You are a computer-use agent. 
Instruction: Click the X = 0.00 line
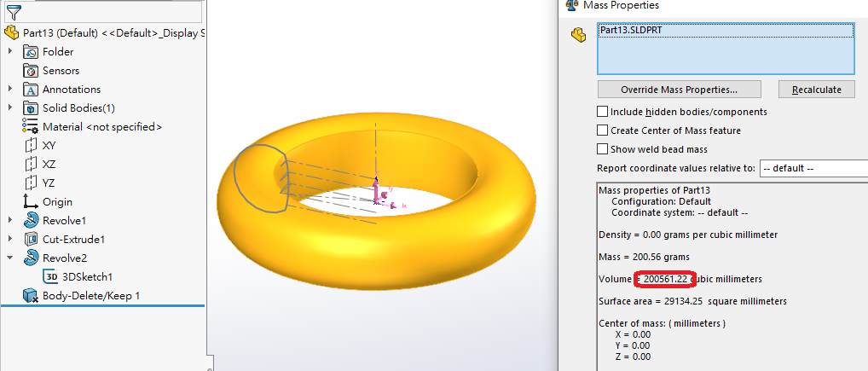point(633,334)
